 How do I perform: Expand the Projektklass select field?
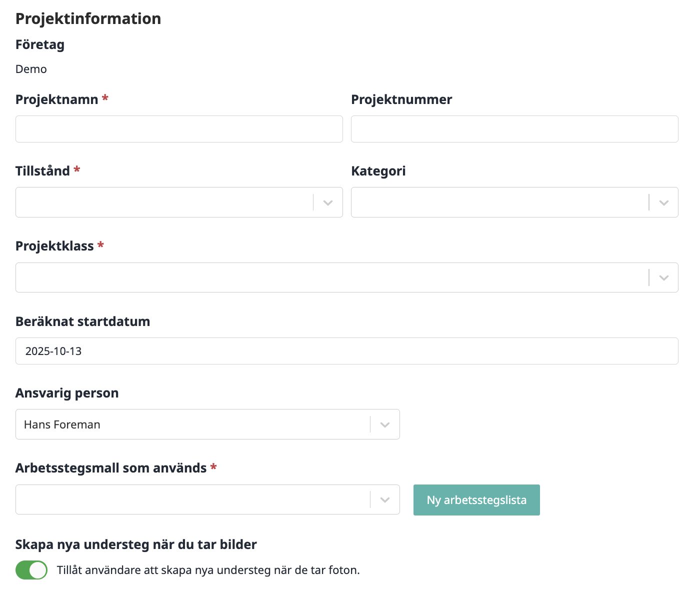pos(347,277)
